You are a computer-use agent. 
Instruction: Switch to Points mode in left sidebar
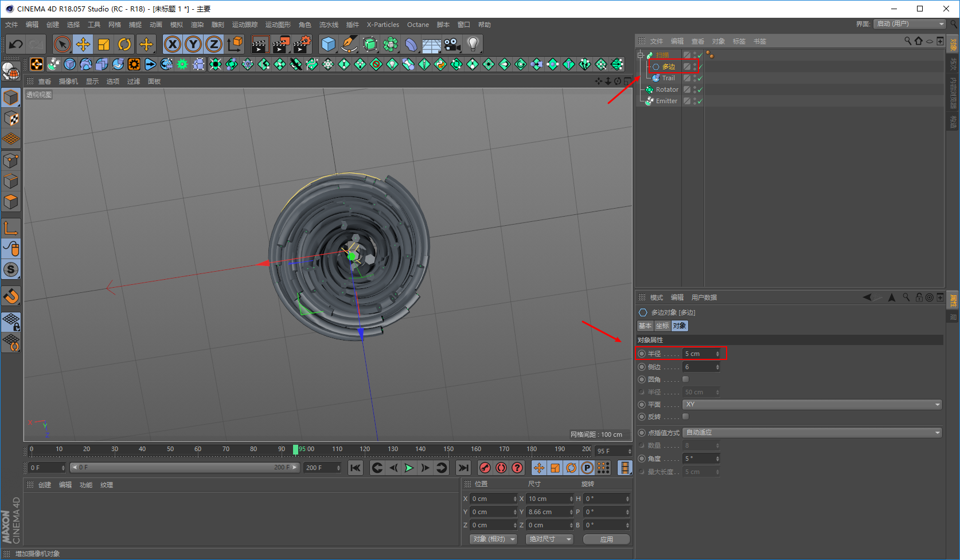11,160
